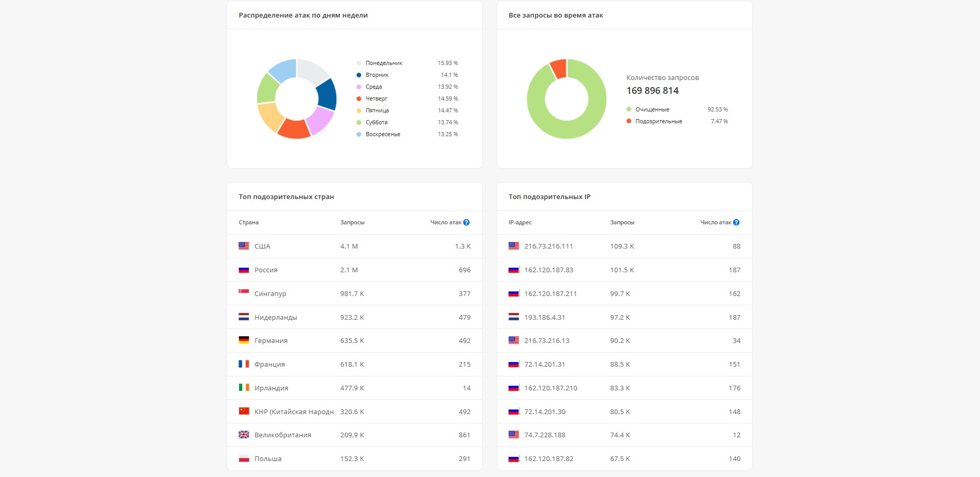Click the orange suspicious segment of requests donut
980x477 pixels.
559,69
